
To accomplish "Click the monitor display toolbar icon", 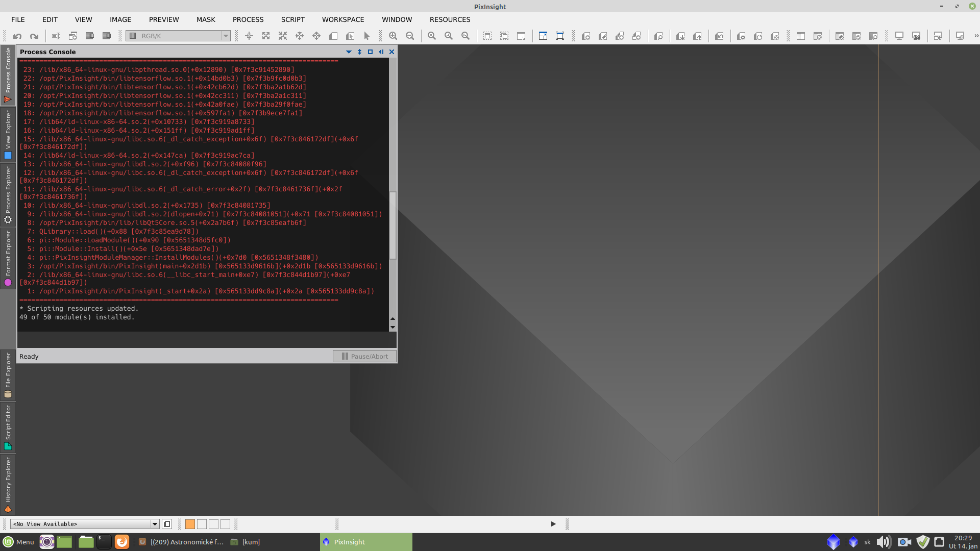I will pos(899,36).
